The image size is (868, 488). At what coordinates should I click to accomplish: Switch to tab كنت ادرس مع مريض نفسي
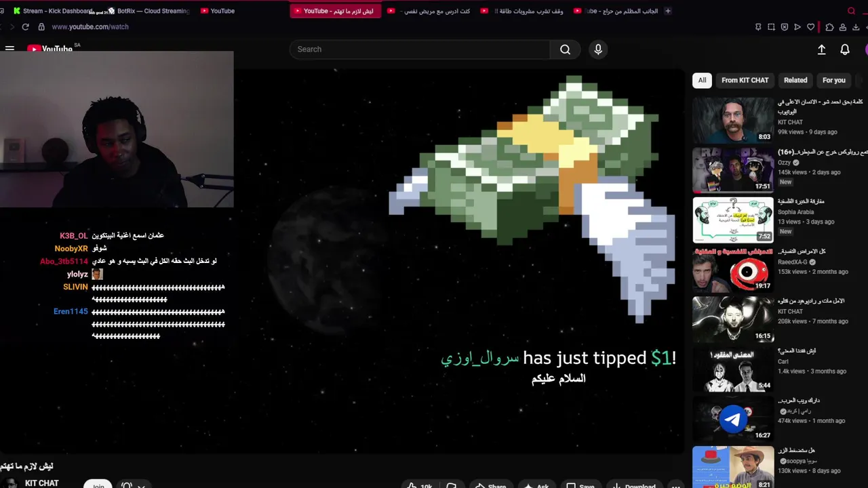pyautogui.click(x=429, y=11)
